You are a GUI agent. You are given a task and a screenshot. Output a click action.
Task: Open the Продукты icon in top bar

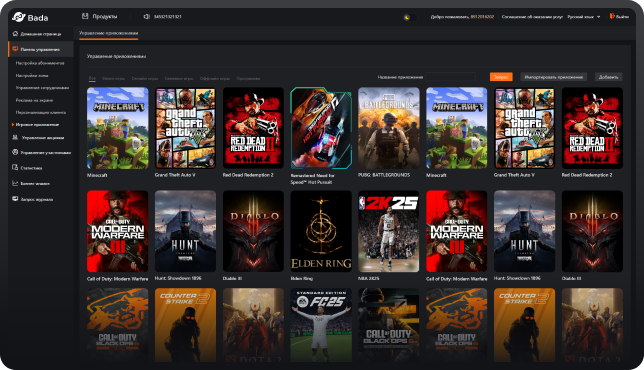[x=85, y=16]
